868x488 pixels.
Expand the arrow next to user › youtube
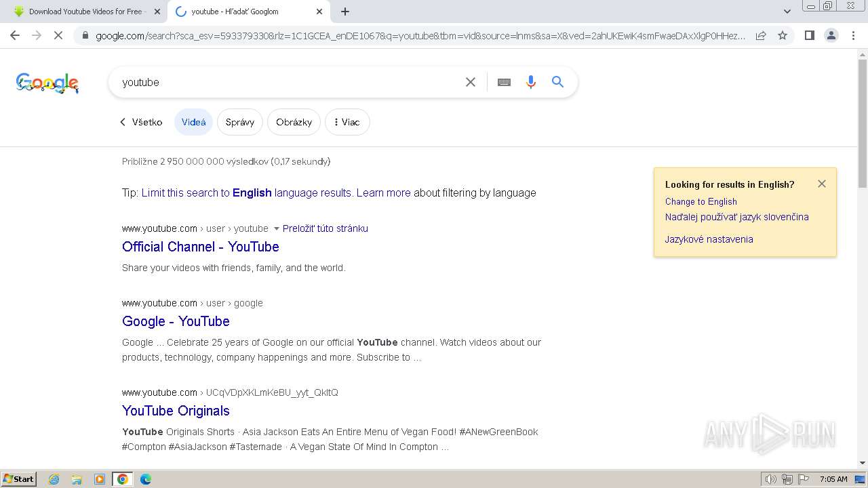tap(276, 228)
